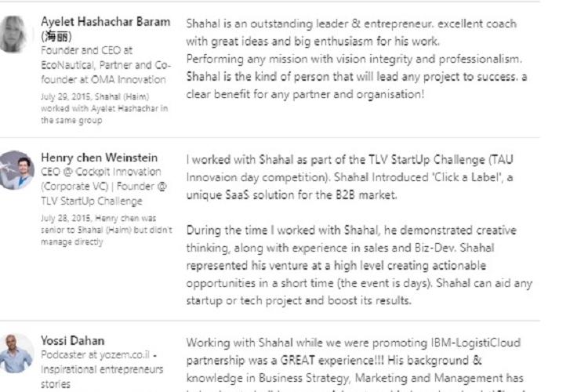
Task: Click Founder and CEO at EcoNautical headline
Action: coord(106,65)
